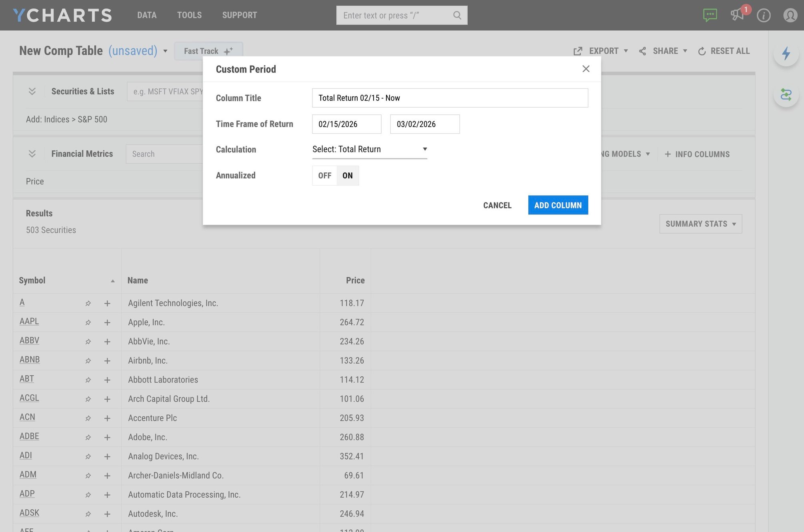Switch Annualized to ON

348,176
